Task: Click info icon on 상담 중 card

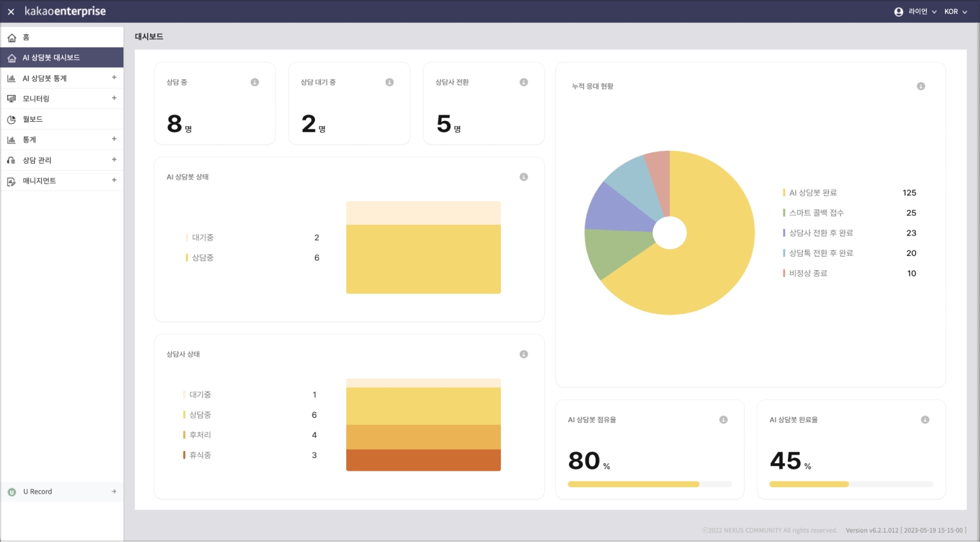Action: click(x=255, y=82)
